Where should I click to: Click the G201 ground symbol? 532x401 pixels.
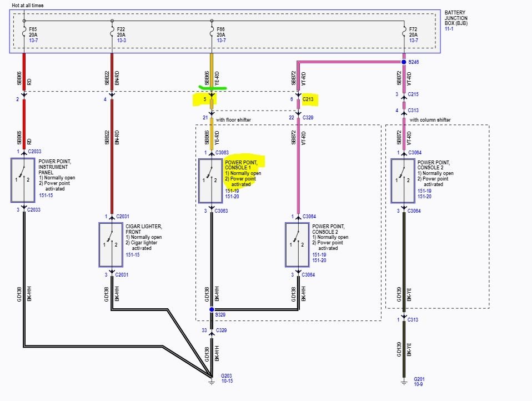pos(404,382)
